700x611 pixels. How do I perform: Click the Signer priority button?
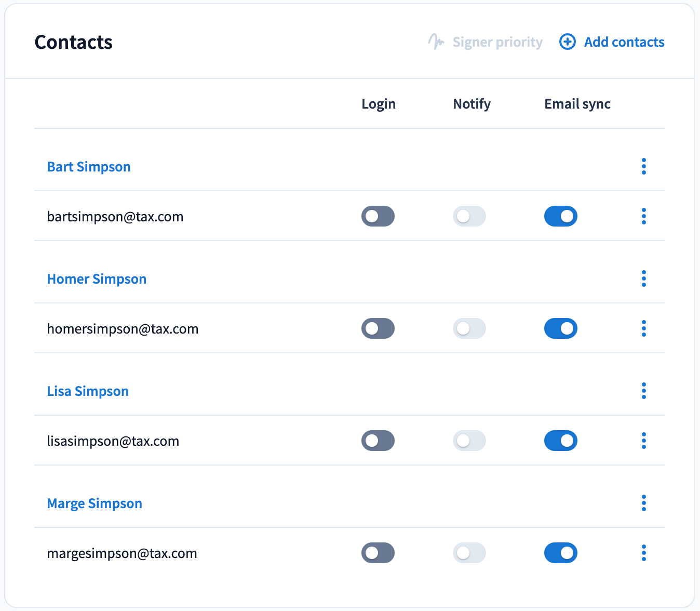[x=486, y=42]
